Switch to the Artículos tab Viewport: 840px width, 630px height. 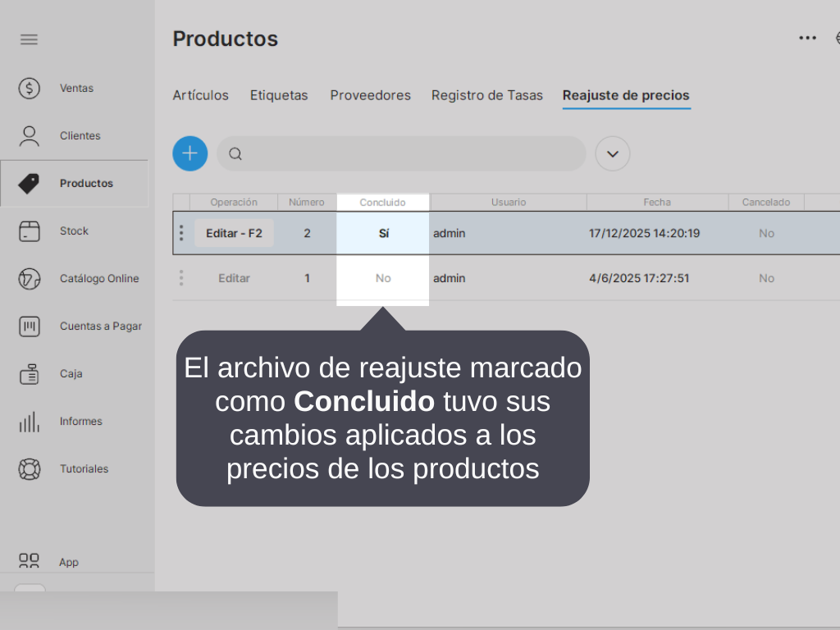tap(200, 95)
